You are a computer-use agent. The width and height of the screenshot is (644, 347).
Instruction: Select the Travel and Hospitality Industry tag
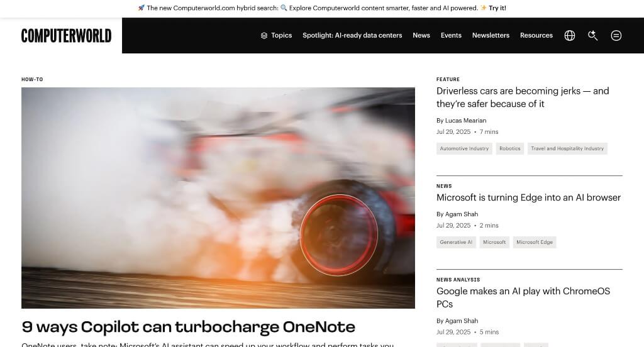click(x=567, y=148)
